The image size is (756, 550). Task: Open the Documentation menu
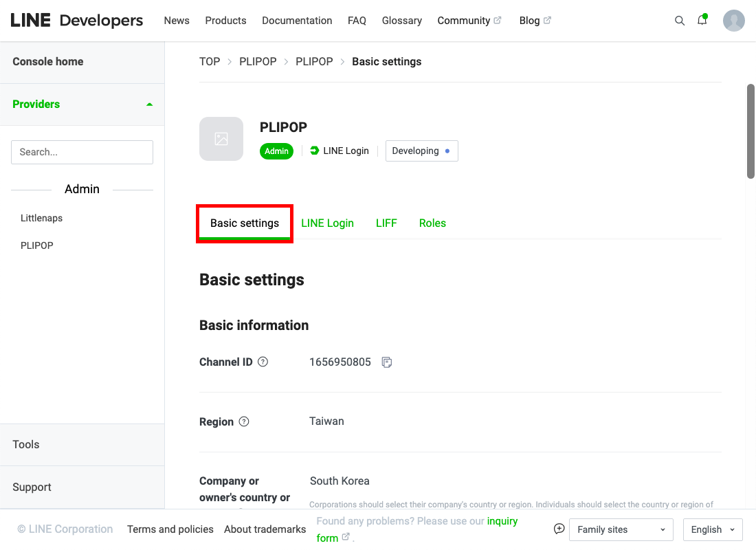click(x=297, y=21)
